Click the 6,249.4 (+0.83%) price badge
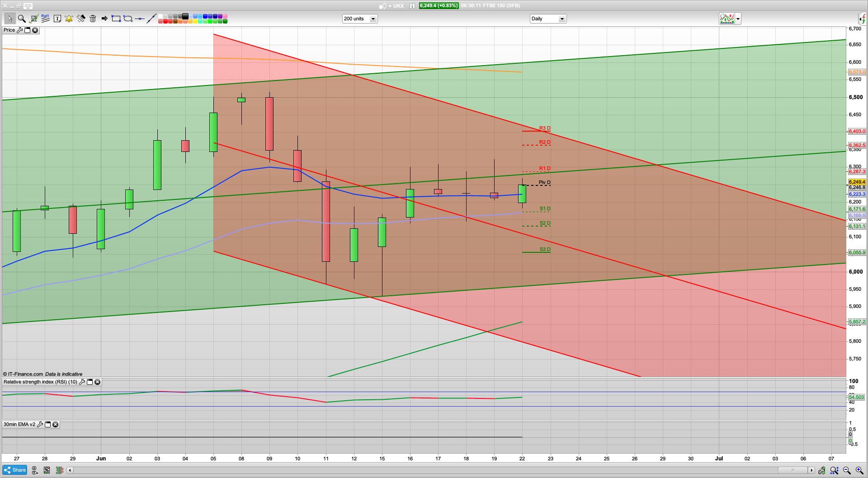This screenshot has height=478, width=868. [439, 6]
